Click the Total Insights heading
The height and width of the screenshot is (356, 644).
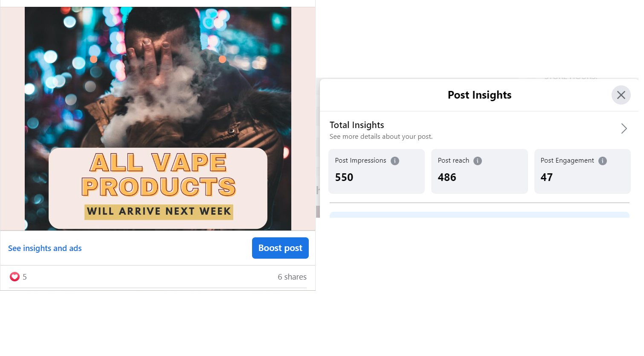357,125
